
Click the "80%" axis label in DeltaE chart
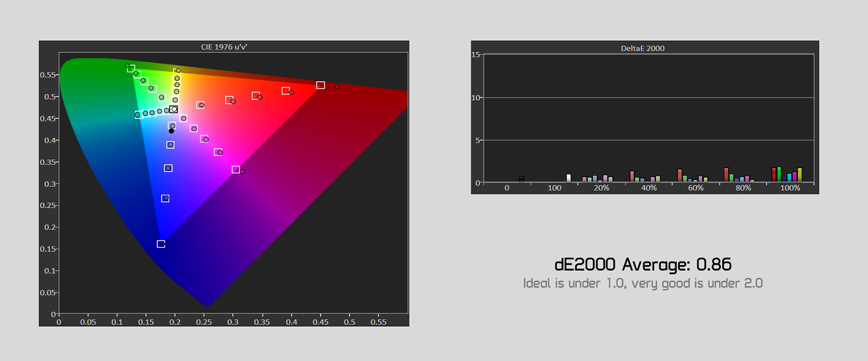point(743,188)
